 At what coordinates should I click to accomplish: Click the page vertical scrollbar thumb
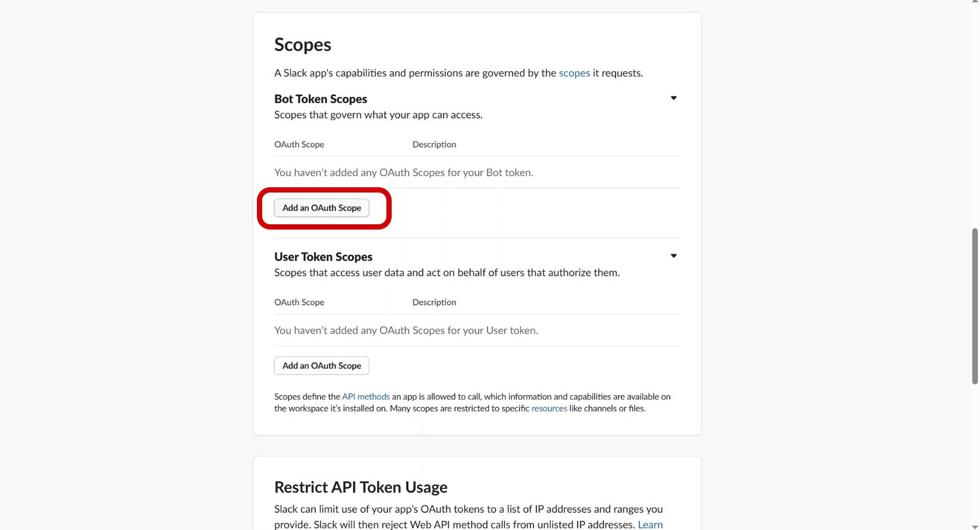(x=975, y=306)
